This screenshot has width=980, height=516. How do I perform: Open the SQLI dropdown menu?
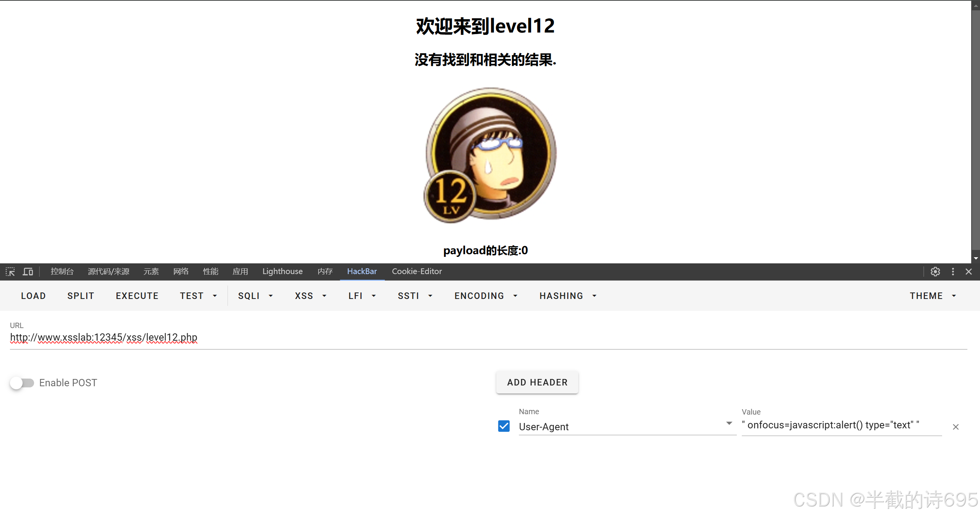(x=255, y=296)
